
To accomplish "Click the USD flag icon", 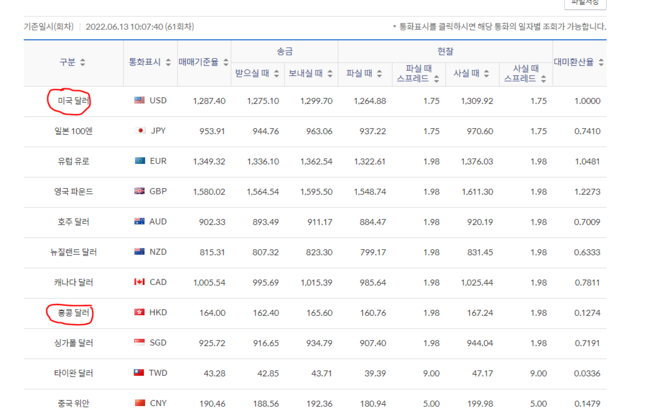I will (x=140, y=101).
